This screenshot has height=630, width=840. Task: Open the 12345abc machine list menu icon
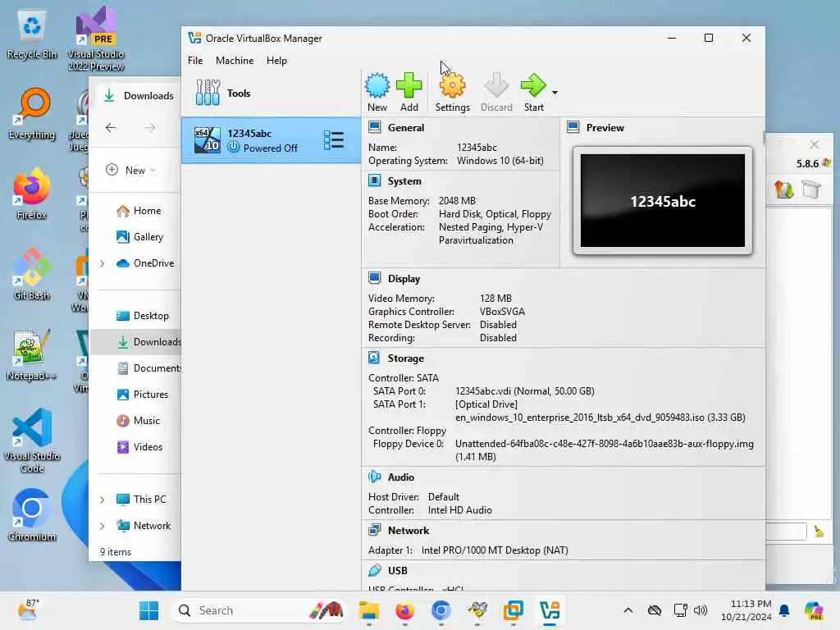click(334, 140)
